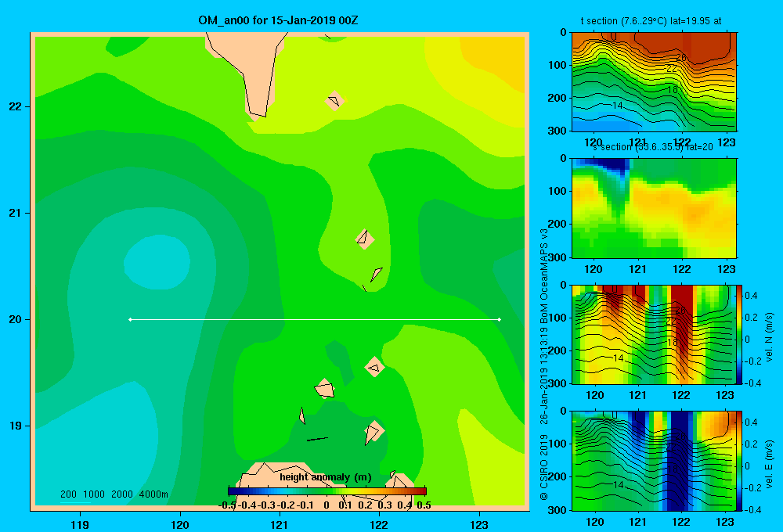Click longitude label 122 below main map

pos(379,524)
